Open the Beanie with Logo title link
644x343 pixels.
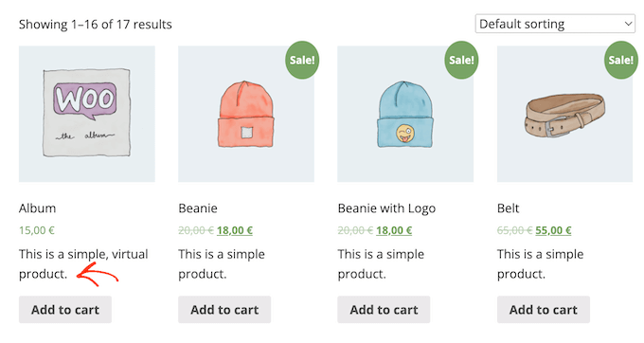[386, 208]
